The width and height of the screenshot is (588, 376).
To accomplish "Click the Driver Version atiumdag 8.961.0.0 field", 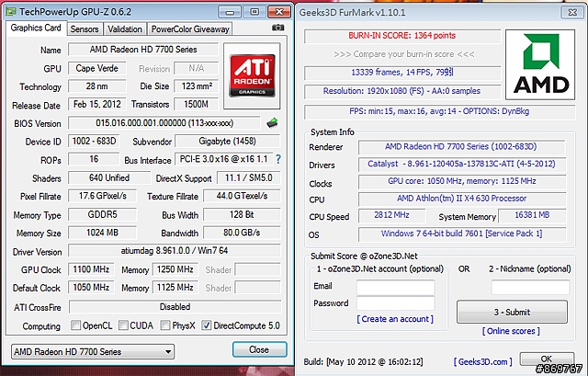I will 174,250.
